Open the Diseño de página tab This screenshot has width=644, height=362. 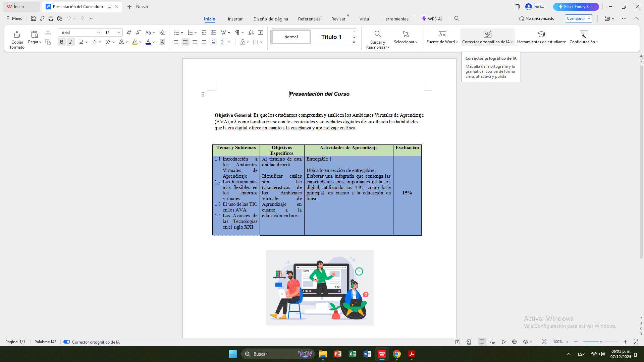click(x=270, y=19)
